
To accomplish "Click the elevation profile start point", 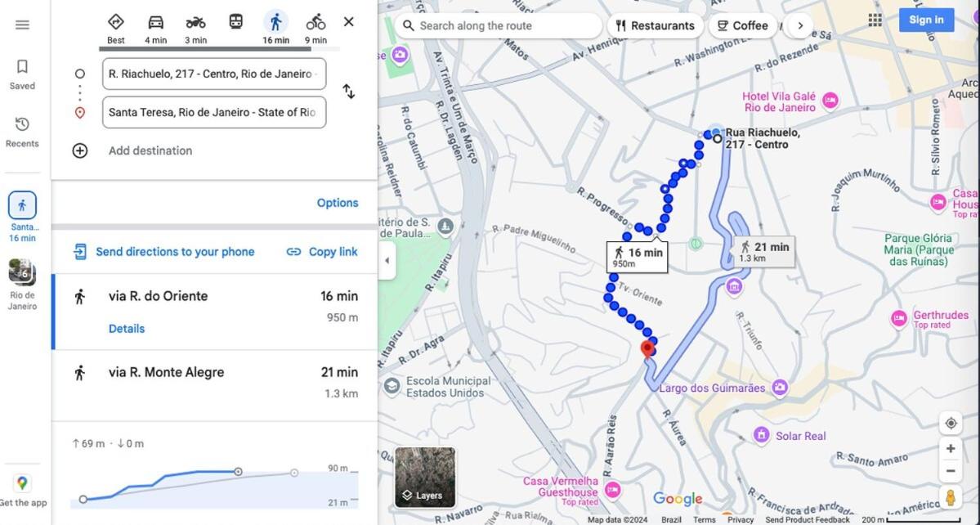I will click(83, 500).
